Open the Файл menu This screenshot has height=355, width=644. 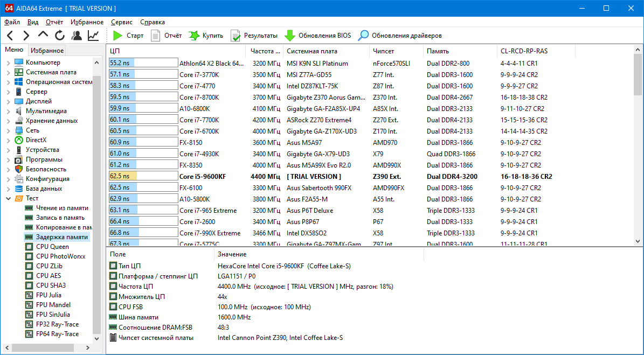[x=12, y=22]
